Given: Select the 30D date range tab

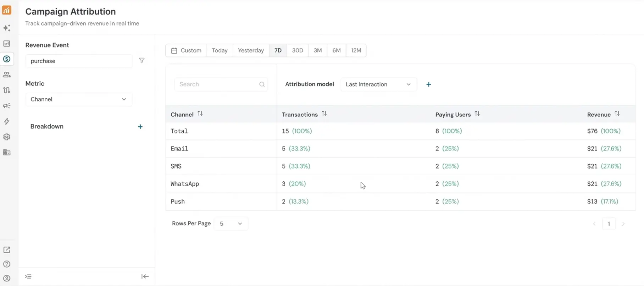Looking at the screenshot, I should (x=297, y=50).
